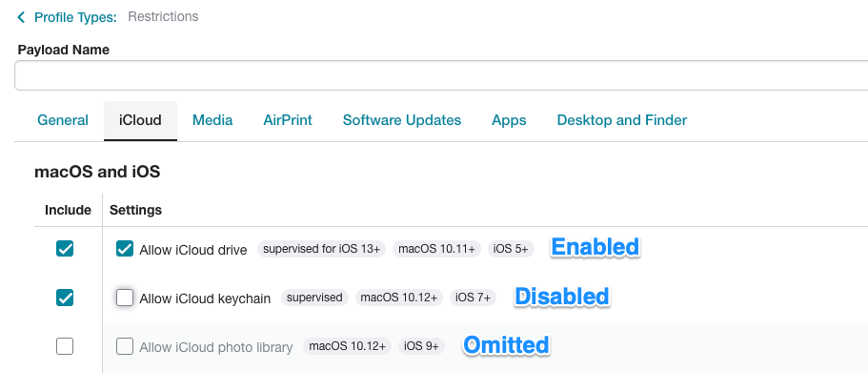The image size is (868, 391).
Task: Click the iOS 7+ tag on keychain row
Action: pyautogui.click(x=473, y=298)
